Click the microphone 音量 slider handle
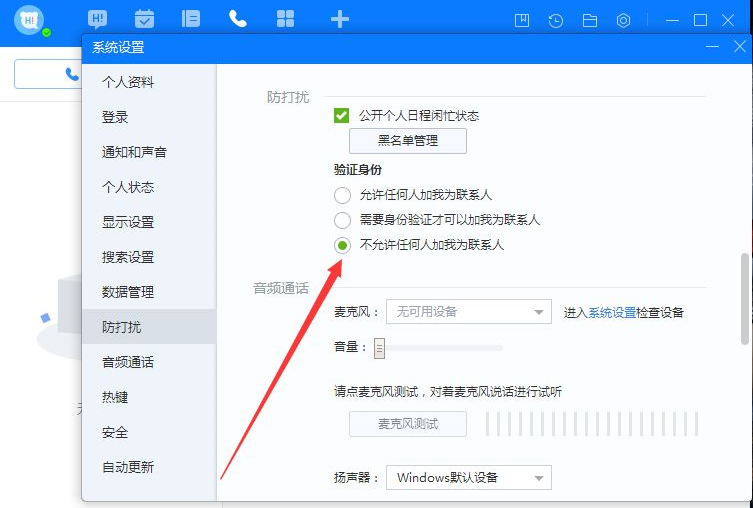The height and width of the screenshot is (508, 753). click(379, 348)
